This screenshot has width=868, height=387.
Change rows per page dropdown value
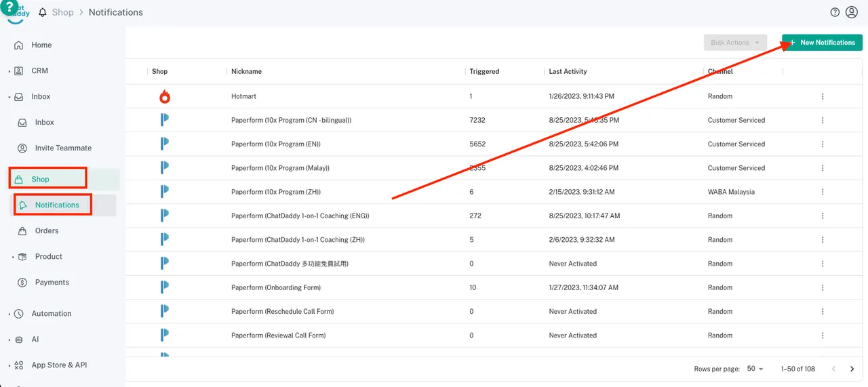pyautogui.click(x=755, y=369)
